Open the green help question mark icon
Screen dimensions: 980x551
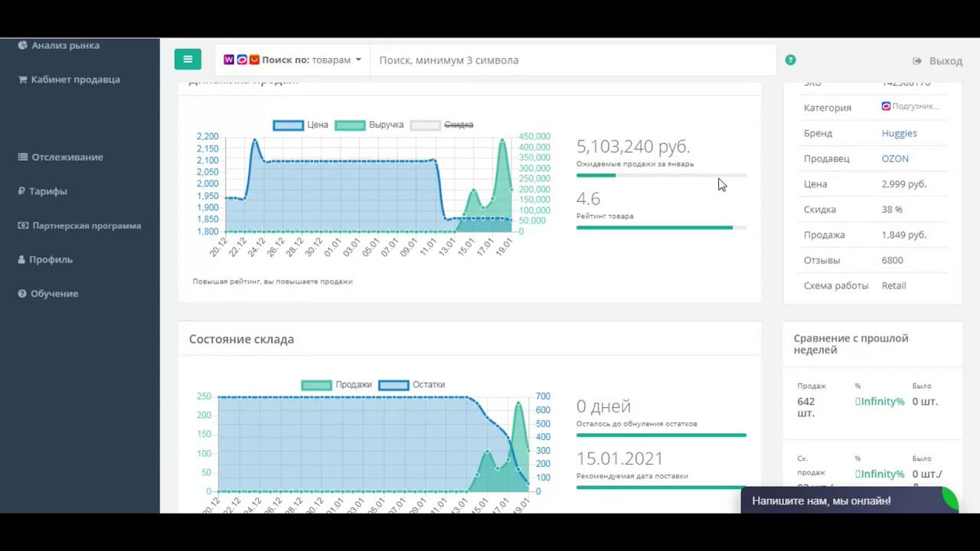(790, 60)
